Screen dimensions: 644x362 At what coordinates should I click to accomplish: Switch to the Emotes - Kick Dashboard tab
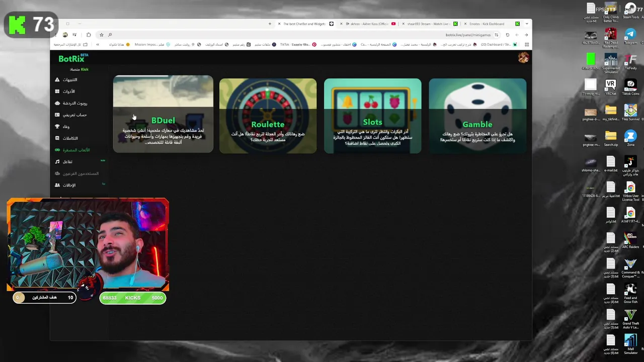(x=491, y=24)
